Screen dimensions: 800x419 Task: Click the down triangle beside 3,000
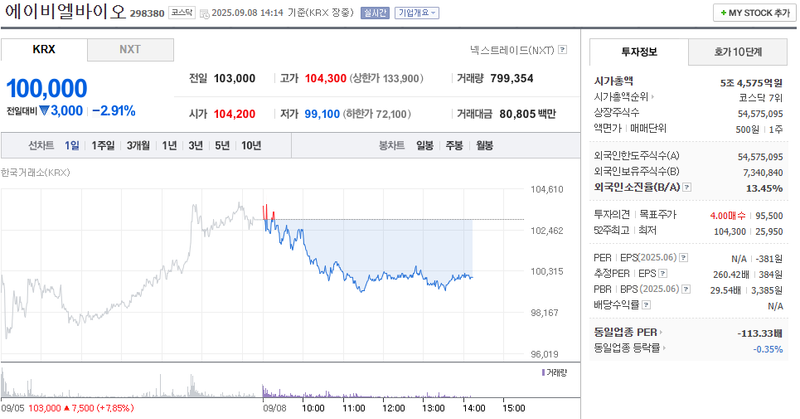pos(44,110)
